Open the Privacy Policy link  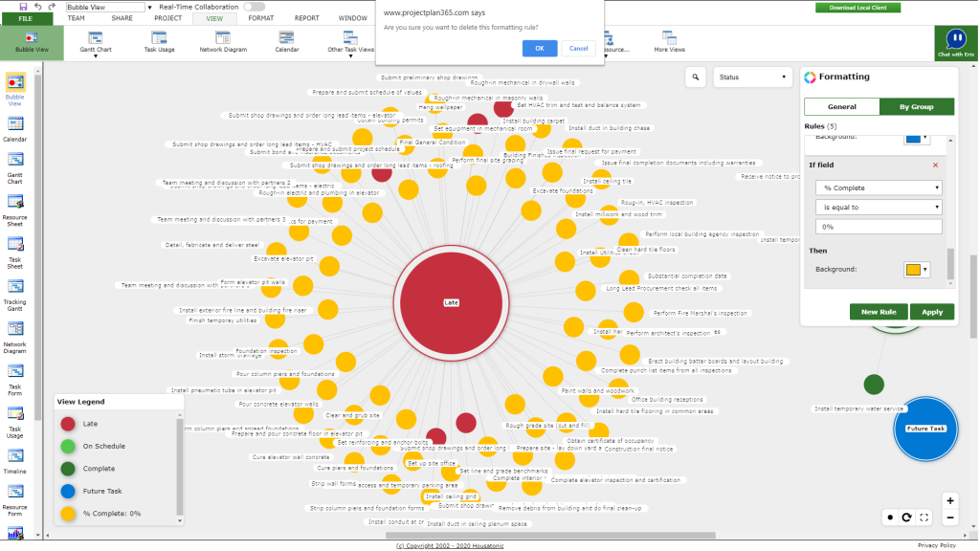pos(937,545)
